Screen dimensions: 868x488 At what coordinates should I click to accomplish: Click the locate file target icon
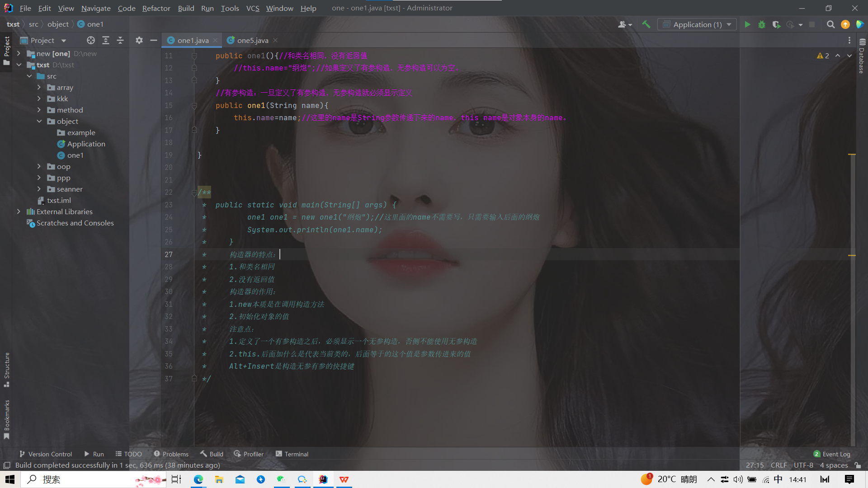[x=91, y=40]
